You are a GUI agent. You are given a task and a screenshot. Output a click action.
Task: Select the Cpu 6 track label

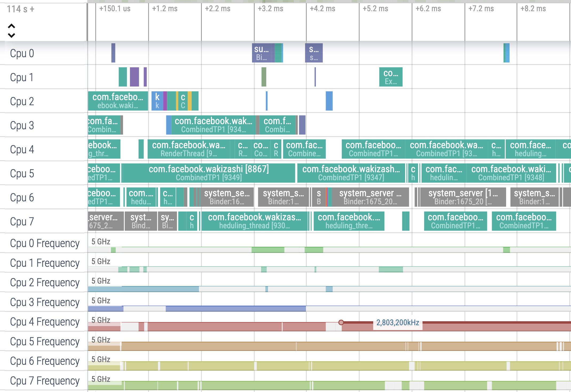pos(22,198)
